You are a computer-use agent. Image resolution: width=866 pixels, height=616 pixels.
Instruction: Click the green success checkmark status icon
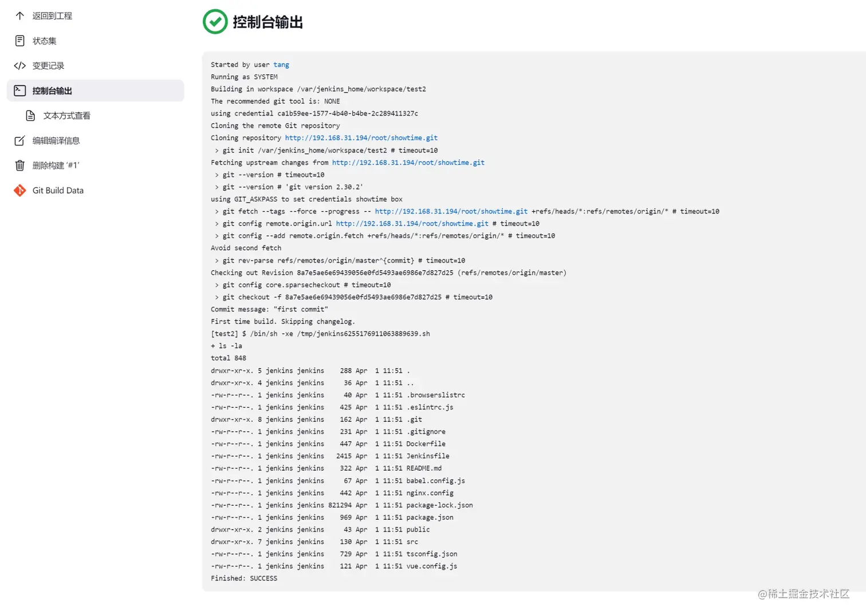pos(215,22)
